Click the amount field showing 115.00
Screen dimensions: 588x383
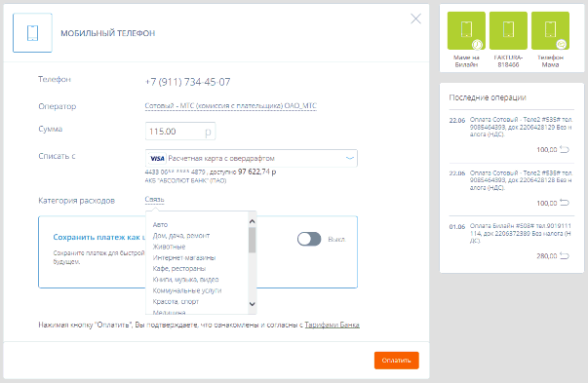tap(180, 132)
